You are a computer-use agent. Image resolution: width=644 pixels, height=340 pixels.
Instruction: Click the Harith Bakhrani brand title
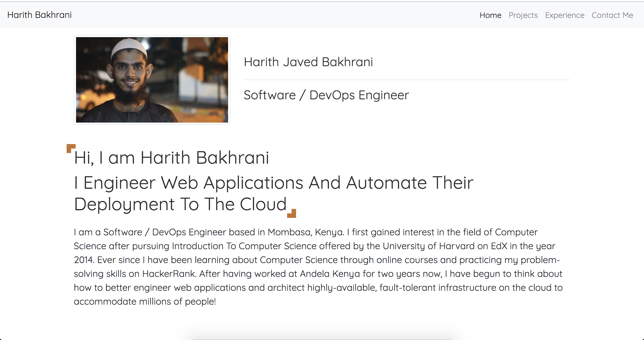(x=40, y=15)
